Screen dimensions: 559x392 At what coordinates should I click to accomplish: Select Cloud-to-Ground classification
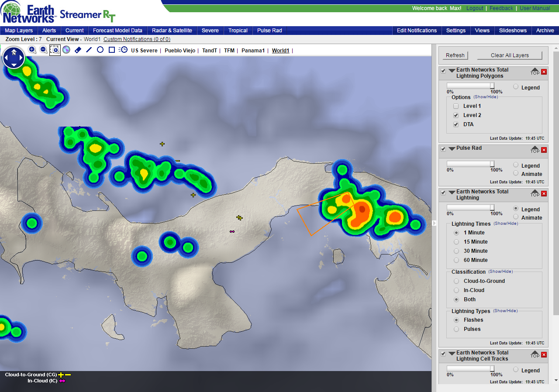pyautogui.click(x=456, y=281)
